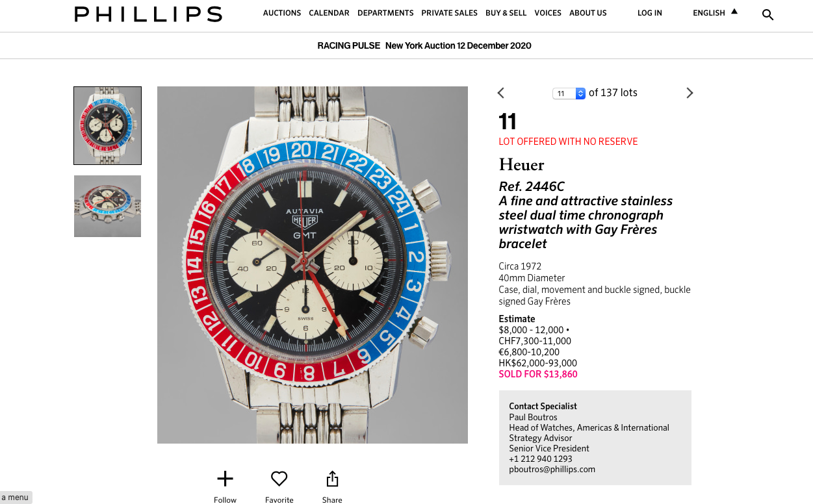
Task: Open the search magnifier icon
Action: [x=768, y=14]
